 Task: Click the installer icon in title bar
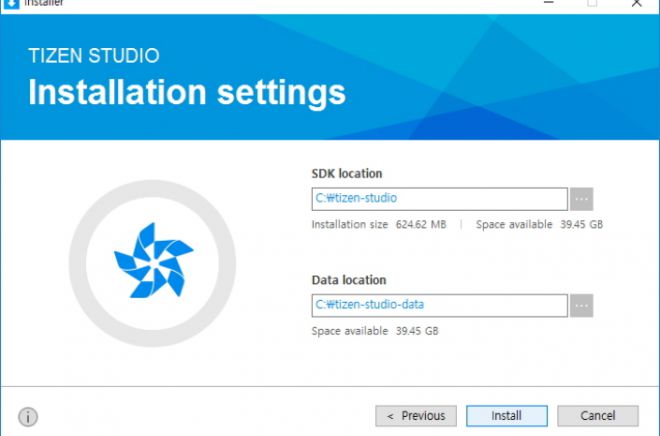click(x=11, y=3)
